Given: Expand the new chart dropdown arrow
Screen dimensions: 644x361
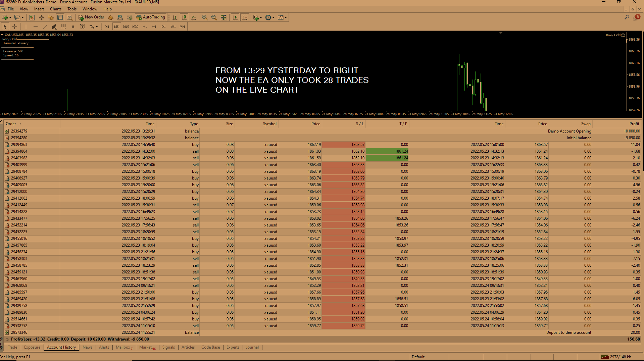Looking at the screenshot, I should click(10, 18).
